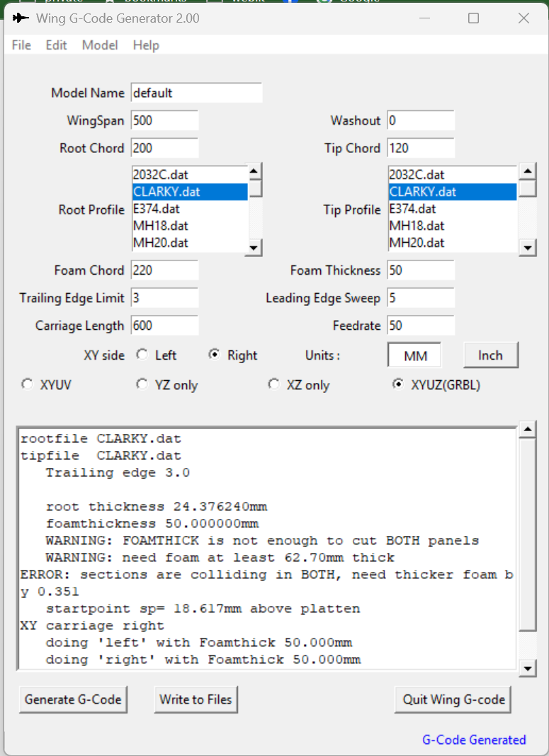Click the airplane app icon in title bar

[x=21, y=18]
